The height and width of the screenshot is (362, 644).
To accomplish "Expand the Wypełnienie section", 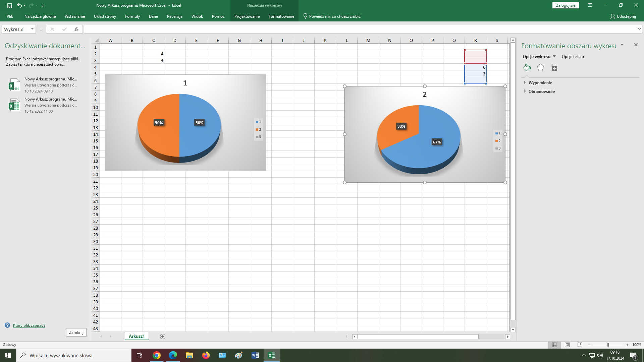I will (x=540, y=83).
